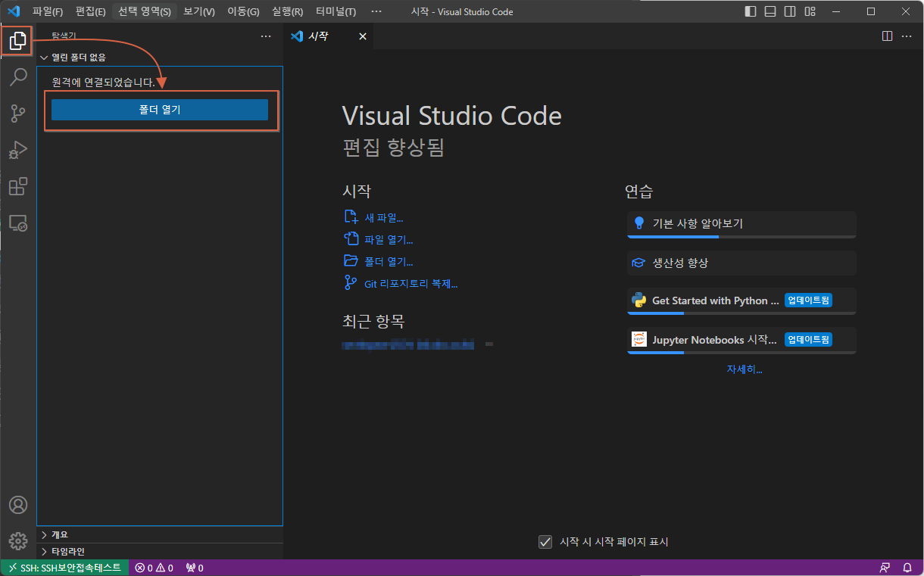Viewport: 924px width, 576px height.
Task: Toggle primary sidebar layout icon
Action: (x=751, y=11)
